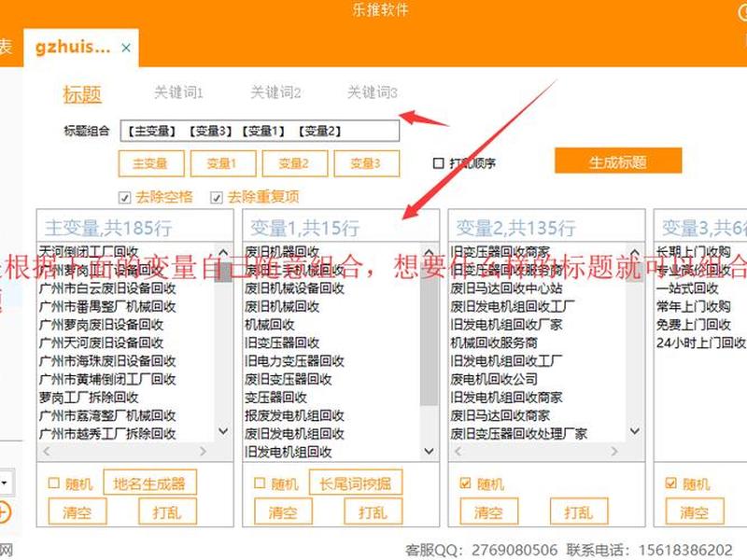This screenshot has height=560, width=747.
Task: Click the 变量2 list scroll-down arrow
Action: point(635,431)
